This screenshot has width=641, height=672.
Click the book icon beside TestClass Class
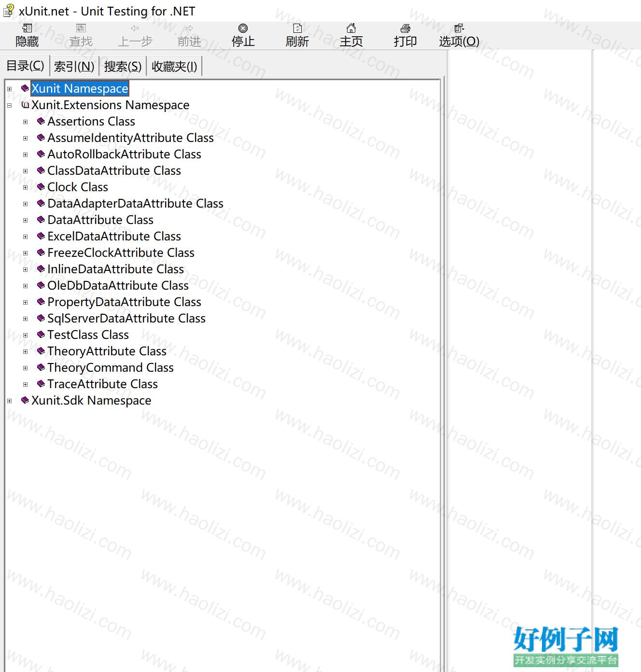pos(41,335)
